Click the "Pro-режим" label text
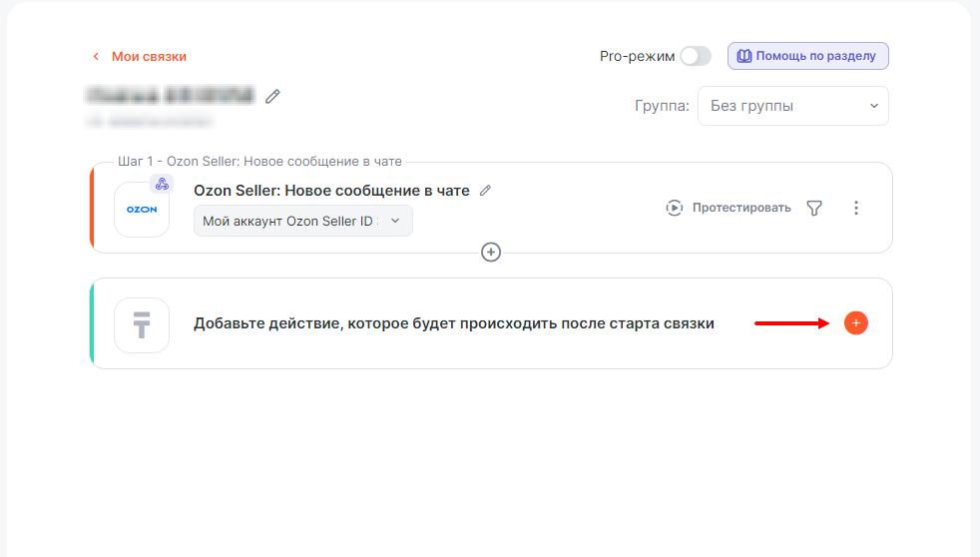 pyautogui.click(x=637, y=57)
